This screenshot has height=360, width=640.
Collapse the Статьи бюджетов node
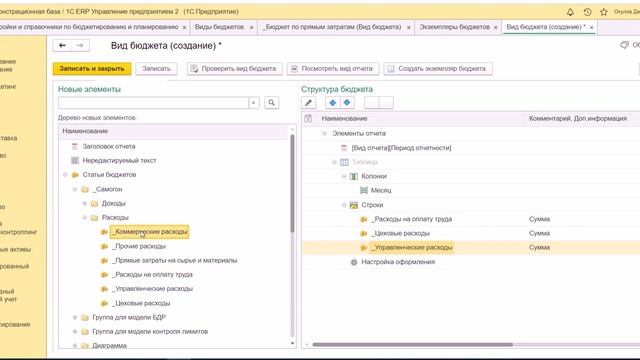point(65,175)
